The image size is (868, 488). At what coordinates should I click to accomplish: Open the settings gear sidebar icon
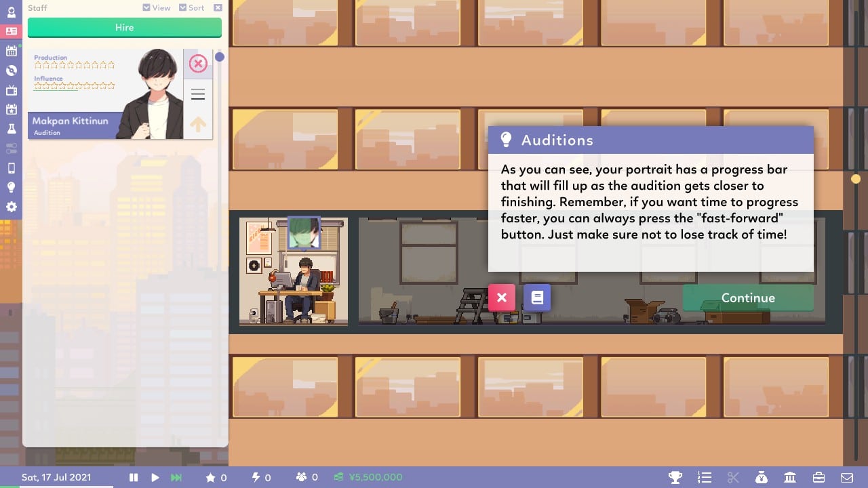[11, 207]
